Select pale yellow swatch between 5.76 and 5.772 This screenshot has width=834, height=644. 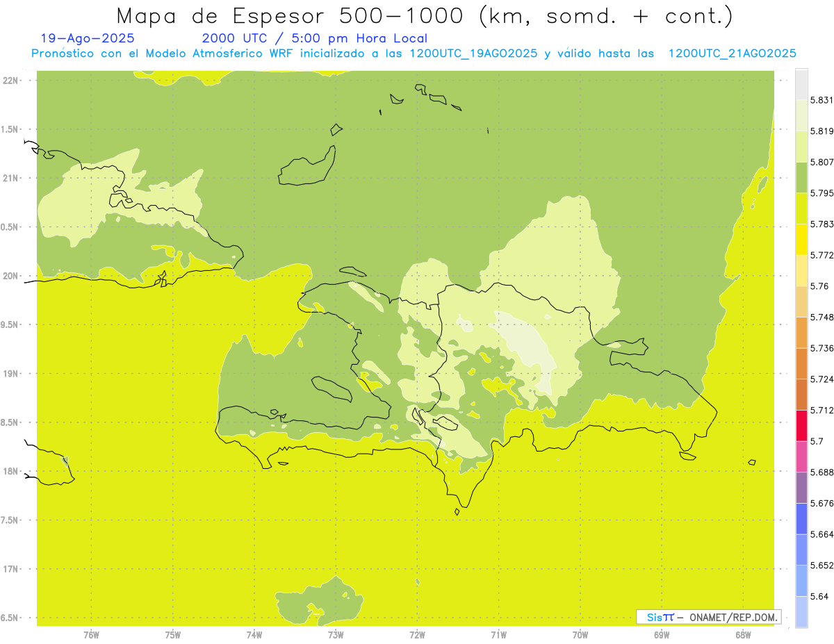(801, 270)
